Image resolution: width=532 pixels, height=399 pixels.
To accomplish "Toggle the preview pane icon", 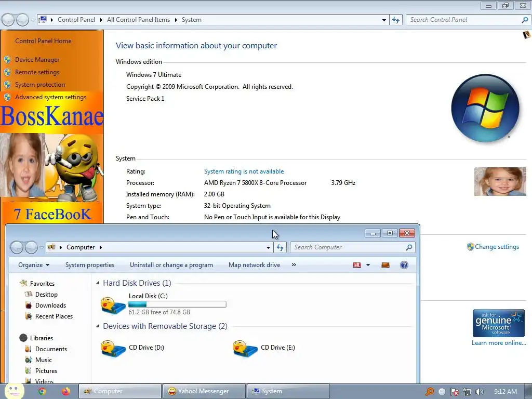I will click(x=385, y=265).
